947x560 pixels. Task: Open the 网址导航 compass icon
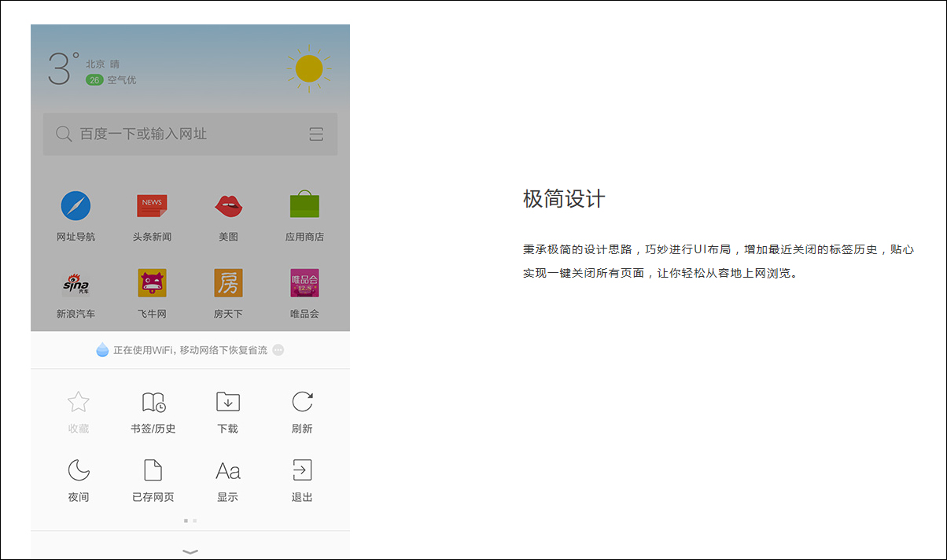pyautogui.click(x=76, y=206)
